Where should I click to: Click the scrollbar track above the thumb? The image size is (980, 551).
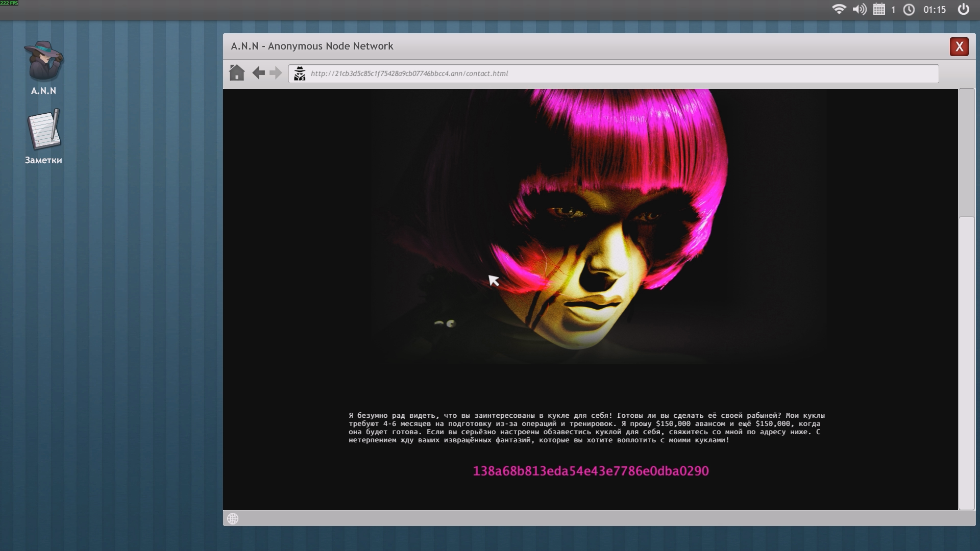tap(966, 153)
